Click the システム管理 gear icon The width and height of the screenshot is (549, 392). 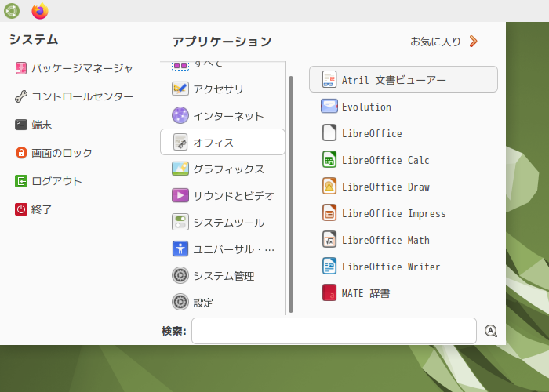180,275
